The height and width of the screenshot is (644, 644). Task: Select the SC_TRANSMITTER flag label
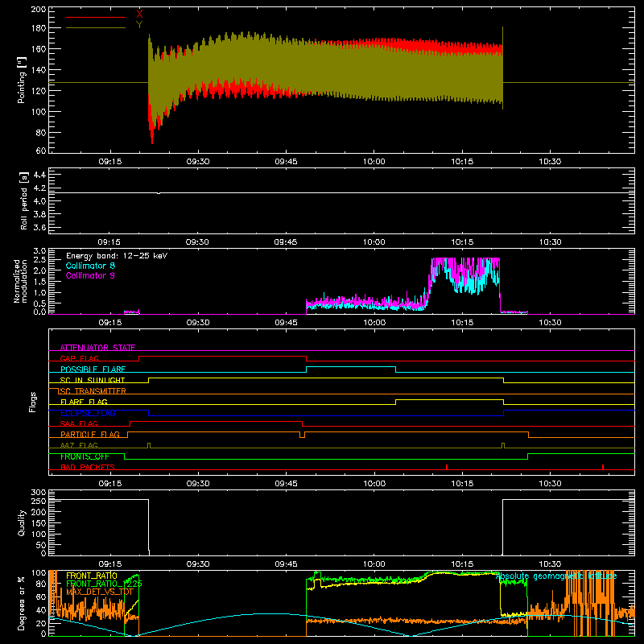[93, 391]
